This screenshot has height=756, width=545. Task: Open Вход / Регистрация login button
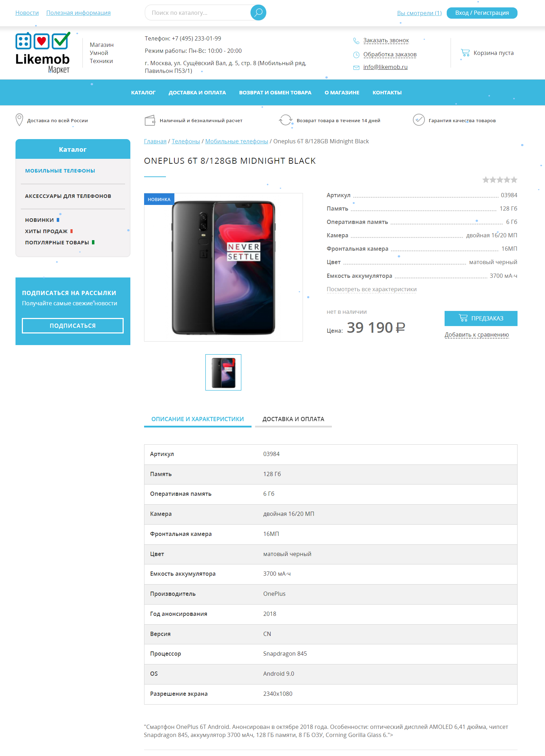tap(482, 13)
